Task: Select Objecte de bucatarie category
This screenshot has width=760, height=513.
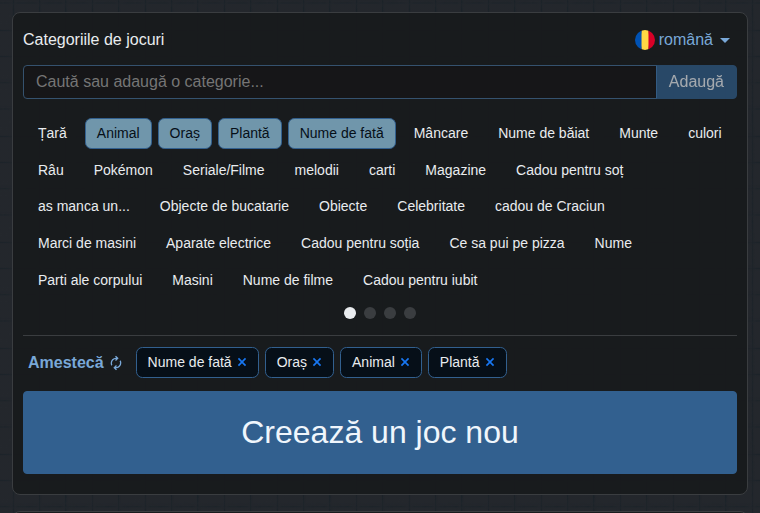Action: [224, 207]
